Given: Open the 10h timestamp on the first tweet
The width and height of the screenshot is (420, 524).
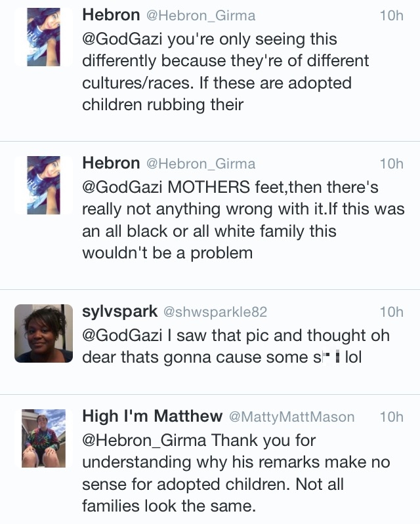Looking at the screenshot, I should coord(391,16).
